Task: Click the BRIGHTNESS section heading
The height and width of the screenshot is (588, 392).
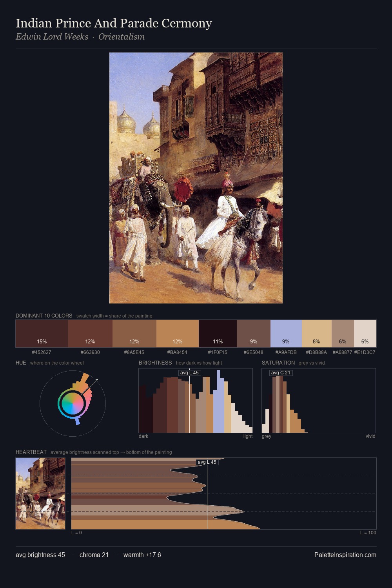Action: (155, 363)
